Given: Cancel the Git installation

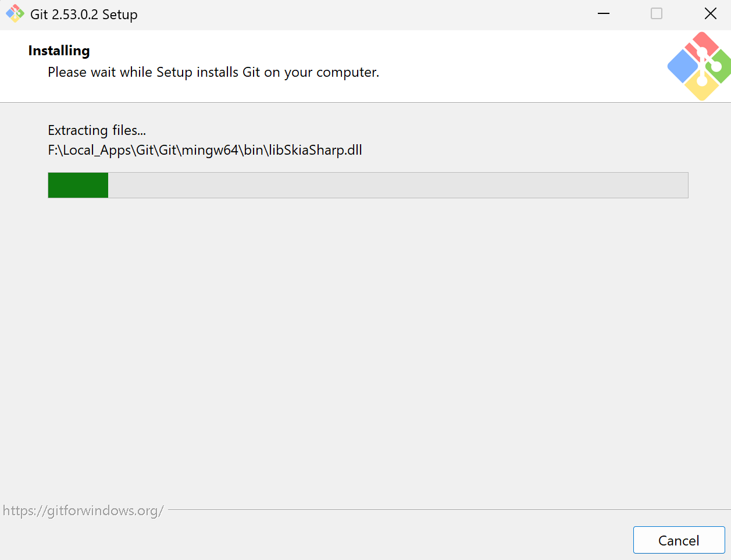Looking at the screenshot, I should (x=679, y=540).
